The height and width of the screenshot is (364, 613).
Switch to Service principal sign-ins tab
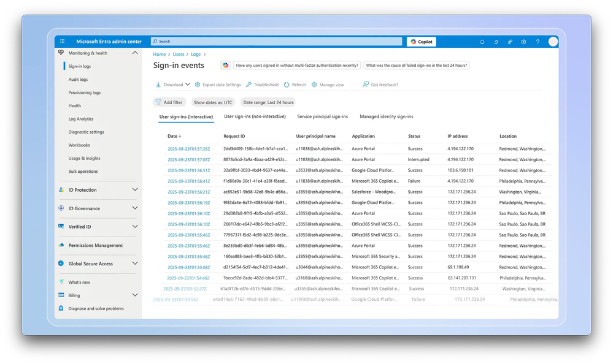click(x=322, y=116)
